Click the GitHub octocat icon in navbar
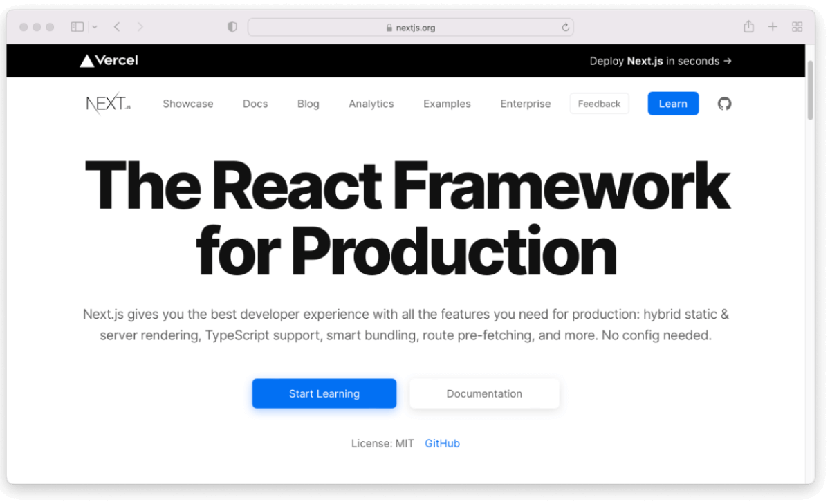Image resolution: width=830 pixels, height=504 pixels. click(x=724, y=104)
